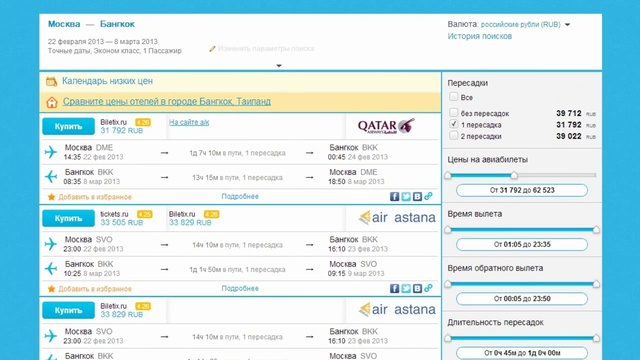
Task: Copy link icon for the tickets.ru offer
Action: point(428,288)
